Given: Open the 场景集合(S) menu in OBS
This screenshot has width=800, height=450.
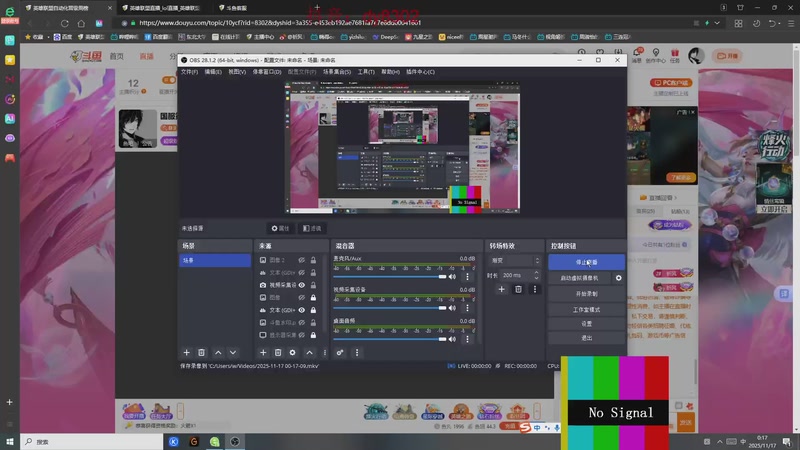Looking at the screenshot, I should 337,72.
